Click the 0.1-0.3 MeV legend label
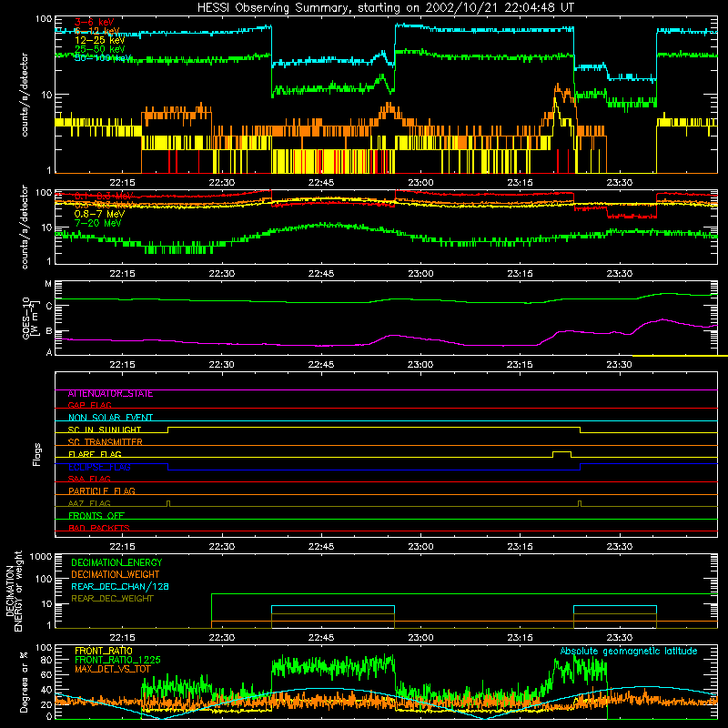 [x=104, y=196]
